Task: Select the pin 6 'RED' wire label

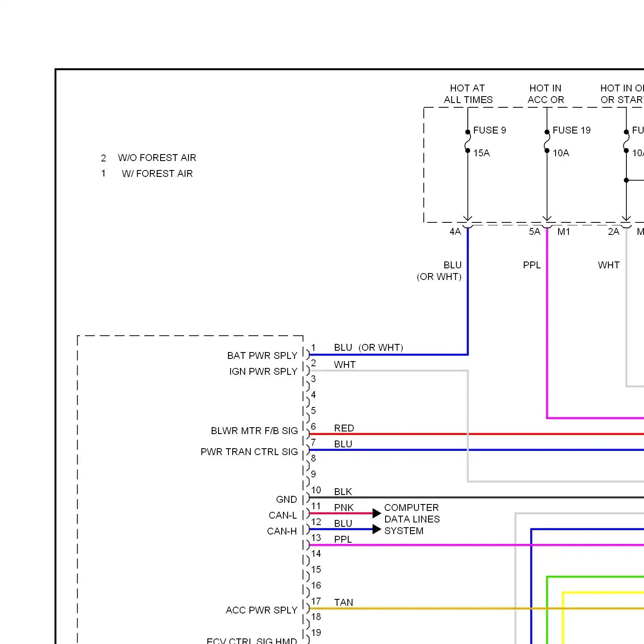Action: point(344,428)
